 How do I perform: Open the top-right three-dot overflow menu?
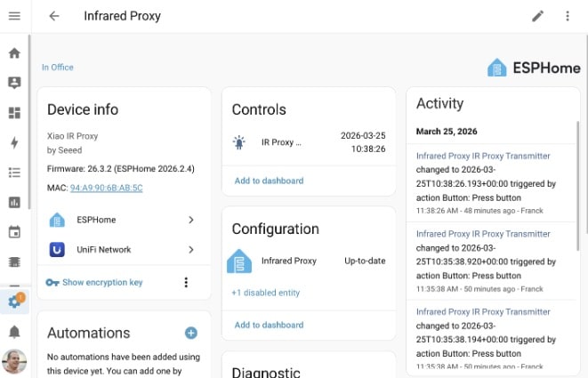[x=568, y=16]
